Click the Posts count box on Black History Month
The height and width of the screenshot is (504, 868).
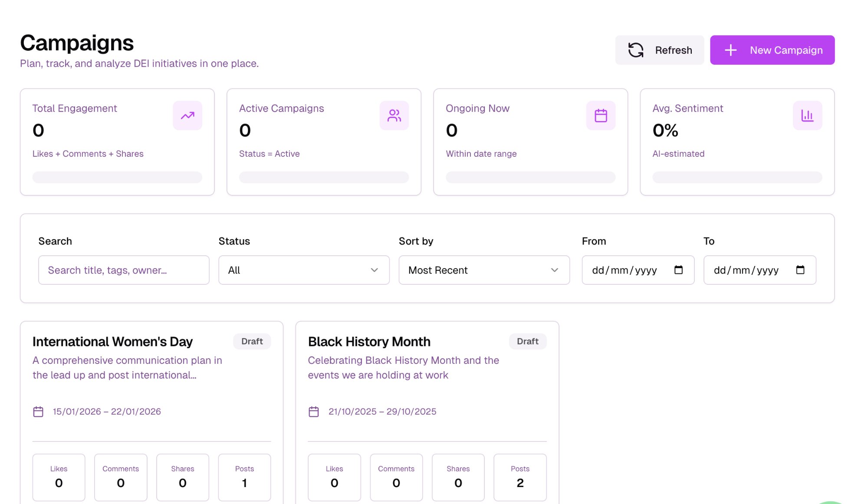520,477
